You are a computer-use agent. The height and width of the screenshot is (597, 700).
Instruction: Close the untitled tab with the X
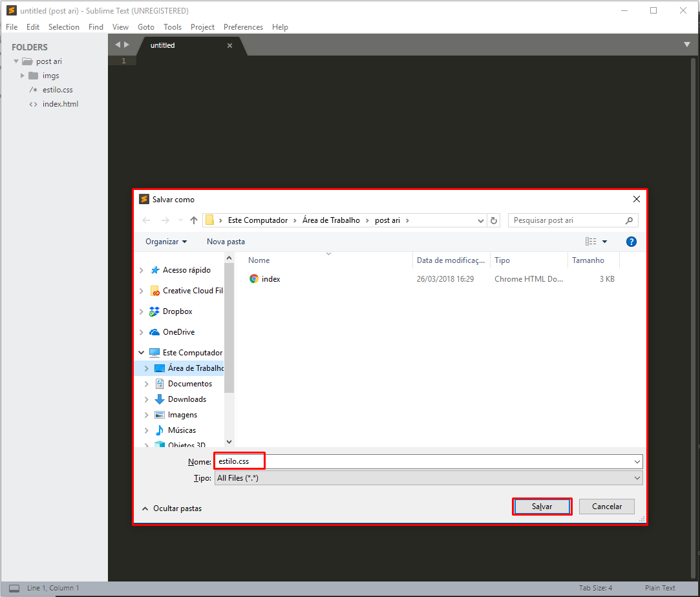(x=229, y=46)
